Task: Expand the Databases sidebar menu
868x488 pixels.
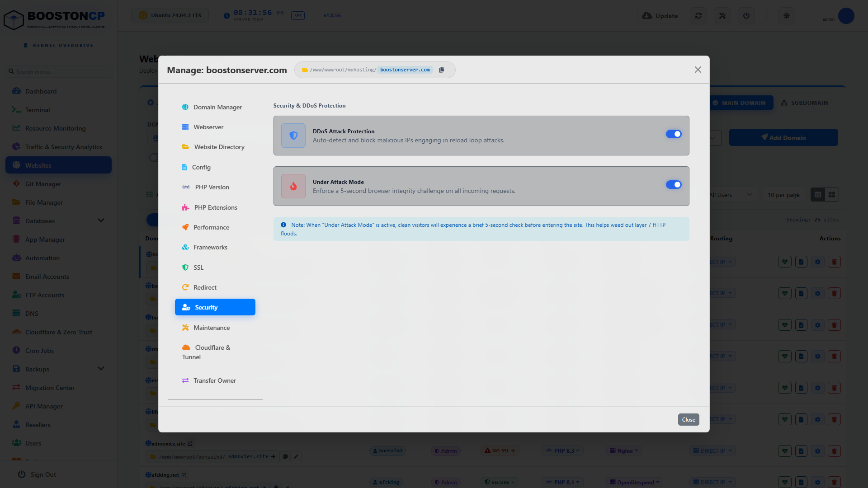Action: 58,221
